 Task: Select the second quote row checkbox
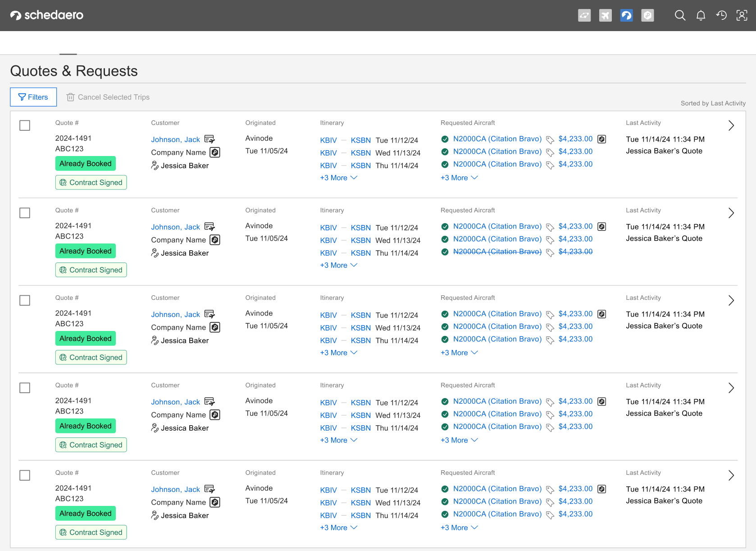click(25, 213)
